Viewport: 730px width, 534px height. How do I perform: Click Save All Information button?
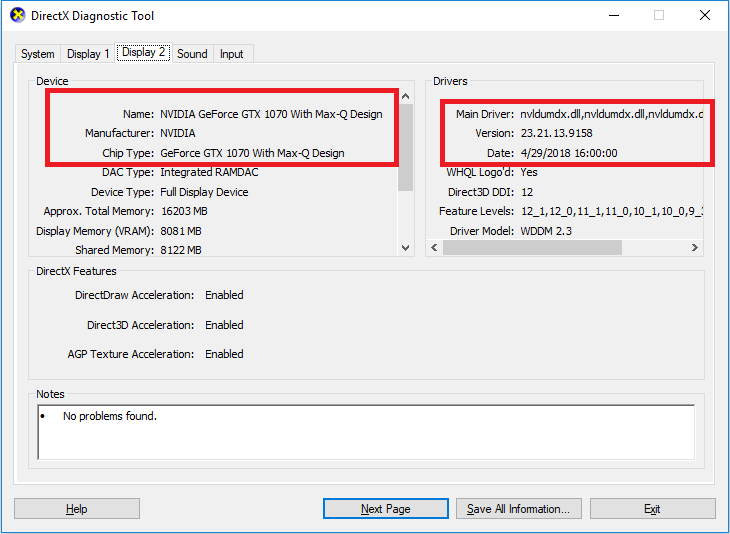click(519, 509)
